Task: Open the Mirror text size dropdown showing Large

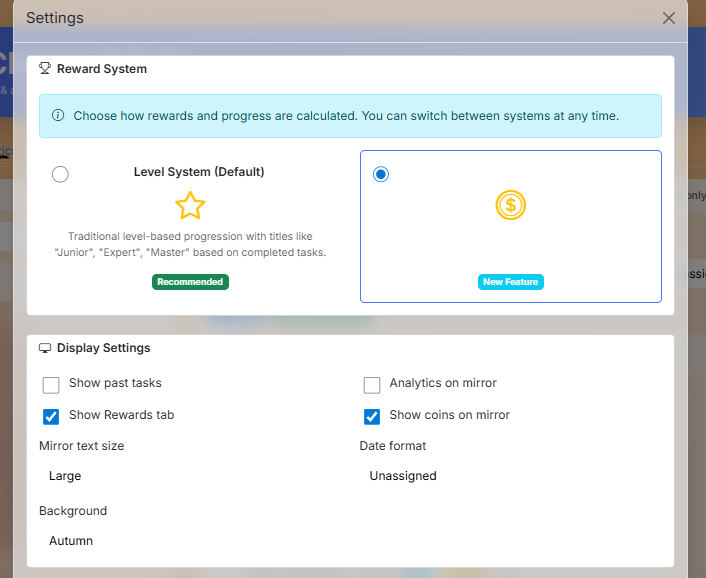Action: [x=190, y=476]
